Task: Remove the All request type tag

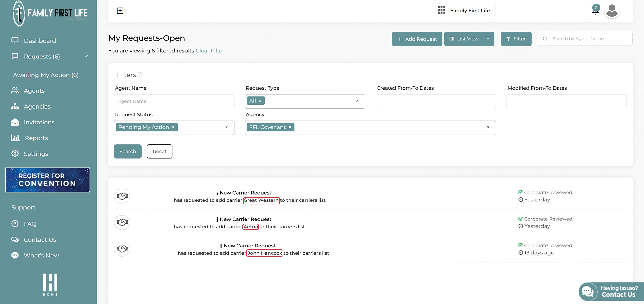Action: click(260, 101)
